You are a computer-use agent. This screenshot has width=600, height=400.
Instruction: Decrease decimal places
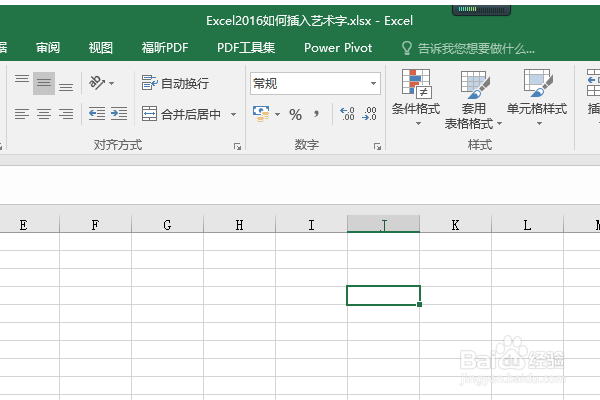(x=369, y=114)
